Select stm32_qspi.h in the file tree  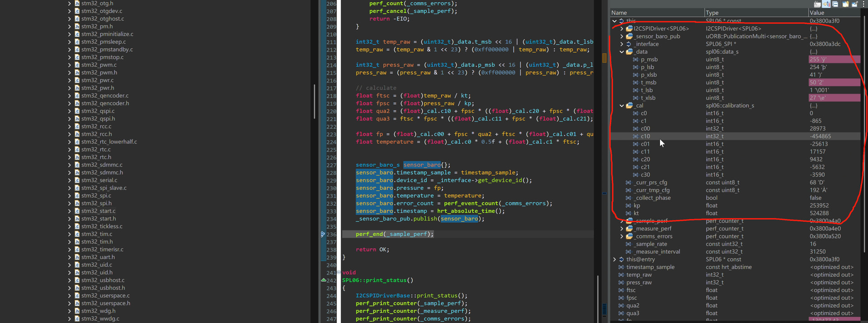(98, 119)
